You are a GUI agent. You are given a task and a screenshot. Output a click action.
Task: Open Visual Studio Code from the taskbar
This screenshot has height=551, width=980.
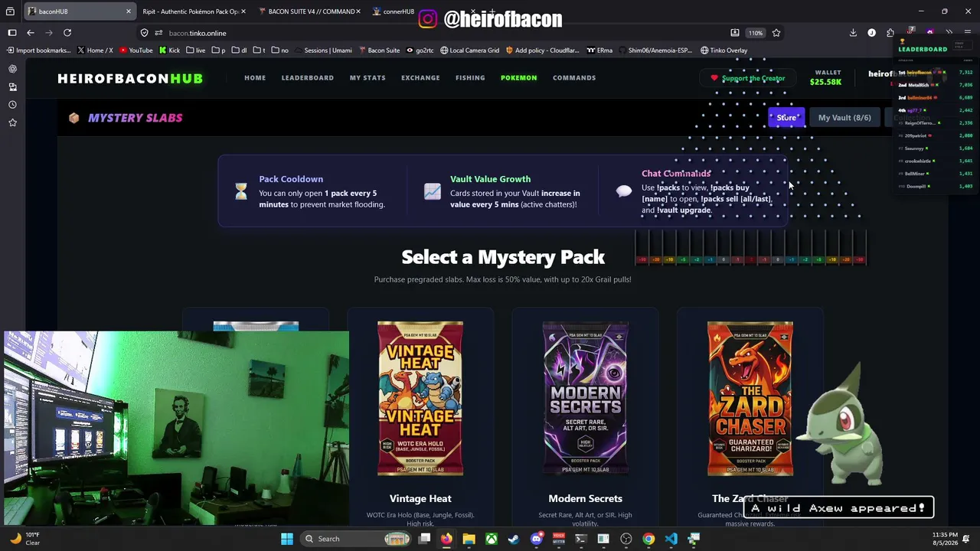[x=671, y=539]
